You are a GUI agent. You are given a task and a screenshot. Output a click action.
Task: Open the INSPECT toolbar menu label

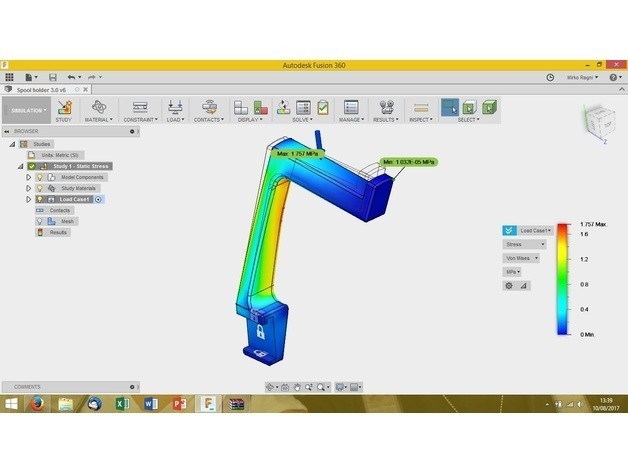[x=421, y=120]
